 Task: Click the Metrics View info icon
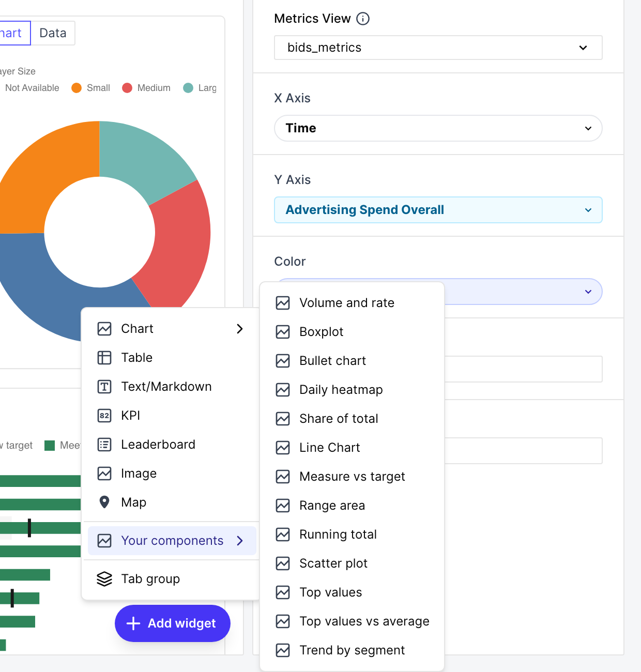[363, 19]
